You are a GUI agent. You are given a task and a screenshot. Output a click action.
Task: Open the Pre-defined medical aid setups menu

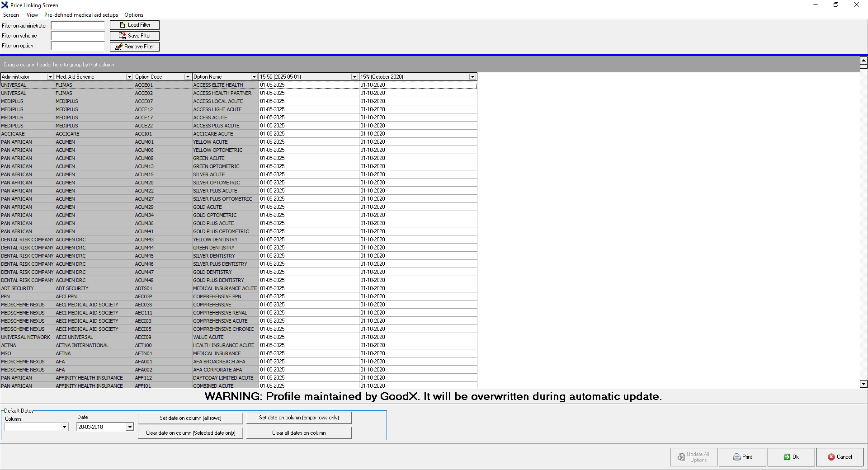81,15
